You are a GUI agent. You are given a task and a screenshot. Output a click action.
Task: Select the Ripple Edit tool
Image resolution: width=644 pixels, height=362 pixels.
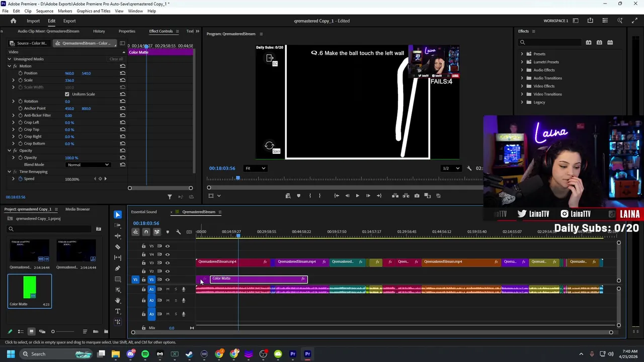click(x=118, y=236)
